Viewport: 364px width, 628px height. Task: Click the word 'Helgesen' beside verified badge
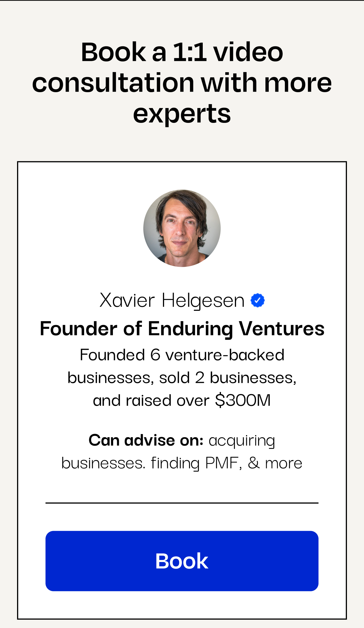pos(203,301)
